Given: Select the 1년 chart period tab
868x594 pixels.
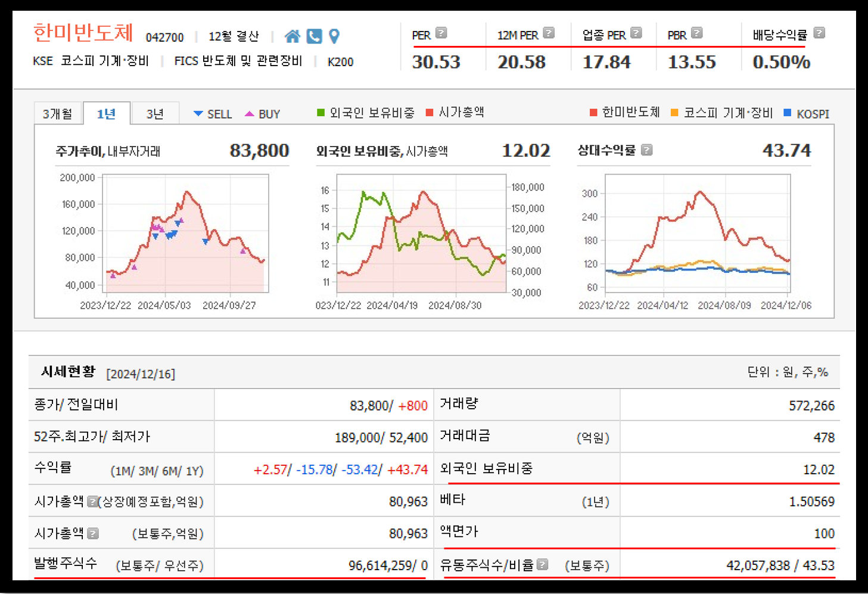Looking at the screenshot, I should pos(107,113).
